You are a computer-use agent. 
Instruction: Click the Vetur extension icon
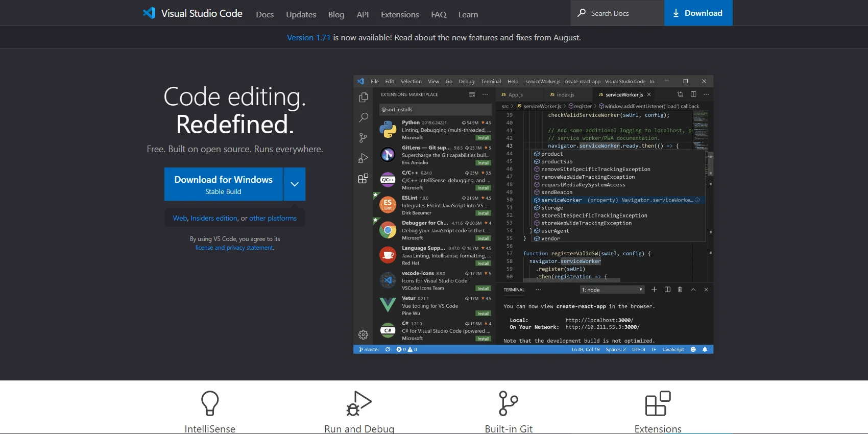pyautogui.click(x=388, y=305)
